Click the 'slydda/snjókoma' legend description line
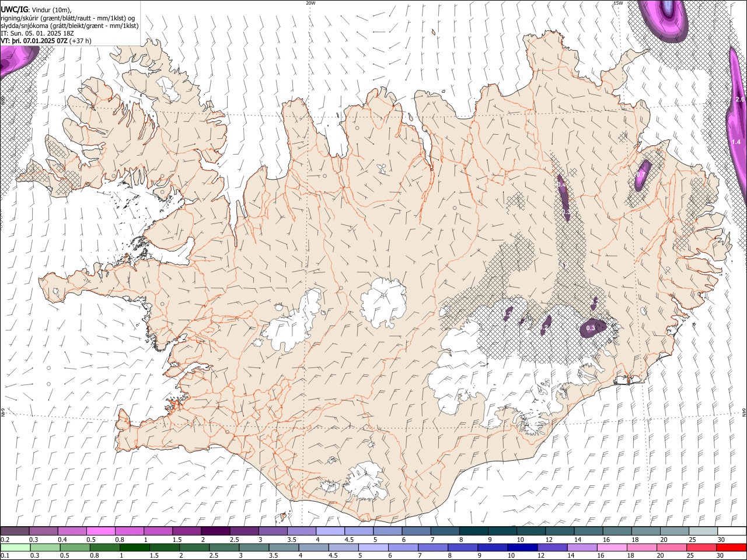The image size is (747, 560). 69,26
